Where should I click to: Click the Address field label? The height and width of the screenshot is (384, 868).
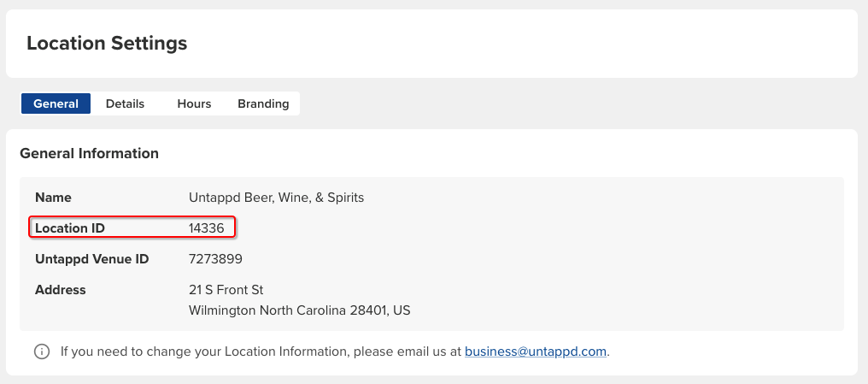point(61,290)
